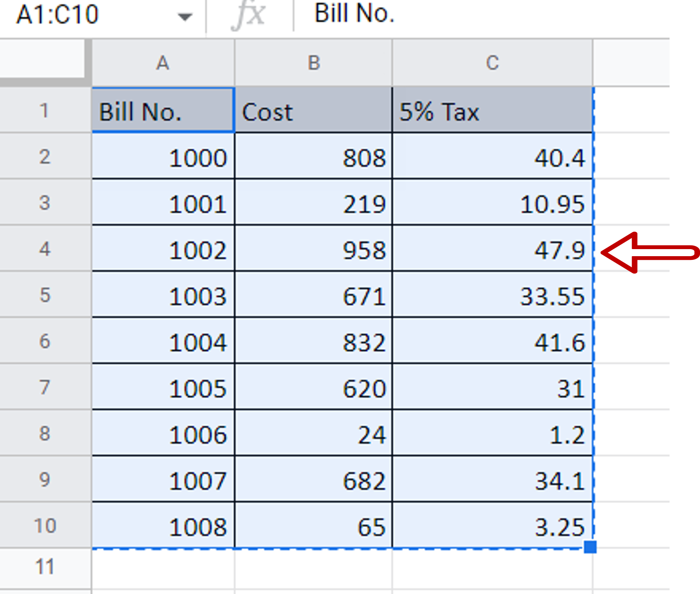Click the Cost header cell
700x594 pixels.
[314, 110]
